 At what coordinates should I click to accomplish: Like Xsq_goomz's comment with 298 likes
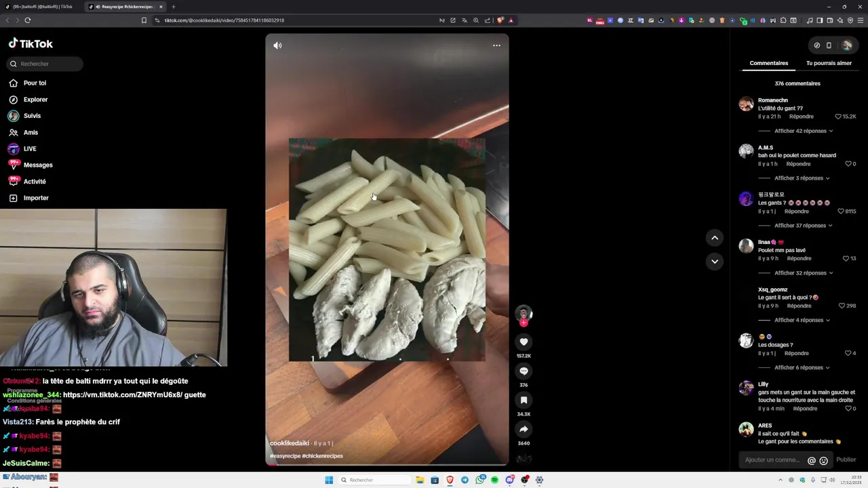[842, 306]
